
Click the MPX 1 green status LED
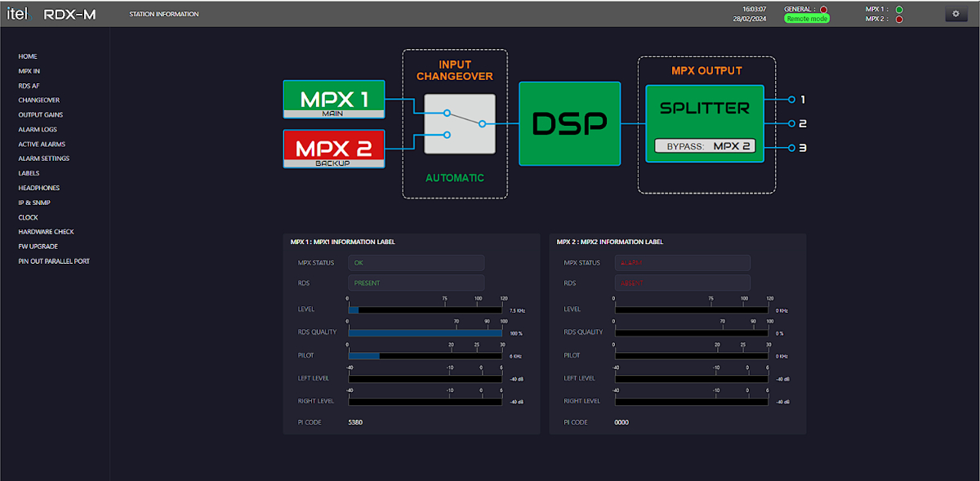click(x=899, y=10)
